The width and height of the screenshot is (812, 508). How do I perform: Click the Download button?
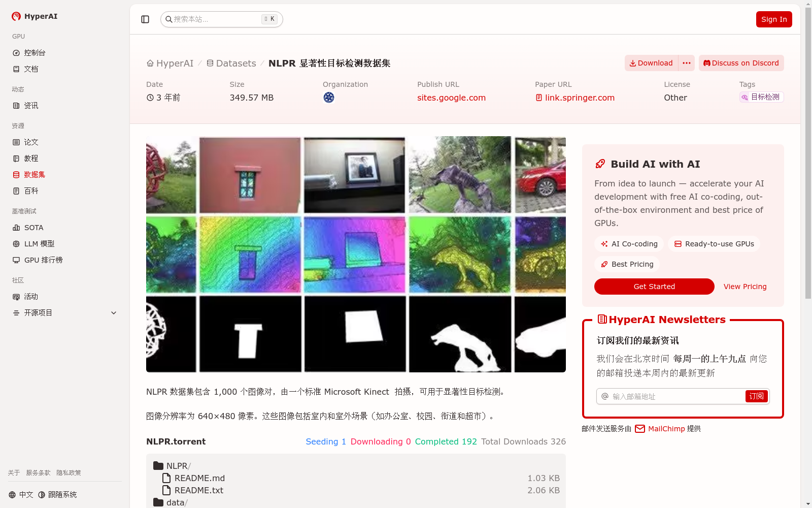pyautogui.click(x=651, y=63)
